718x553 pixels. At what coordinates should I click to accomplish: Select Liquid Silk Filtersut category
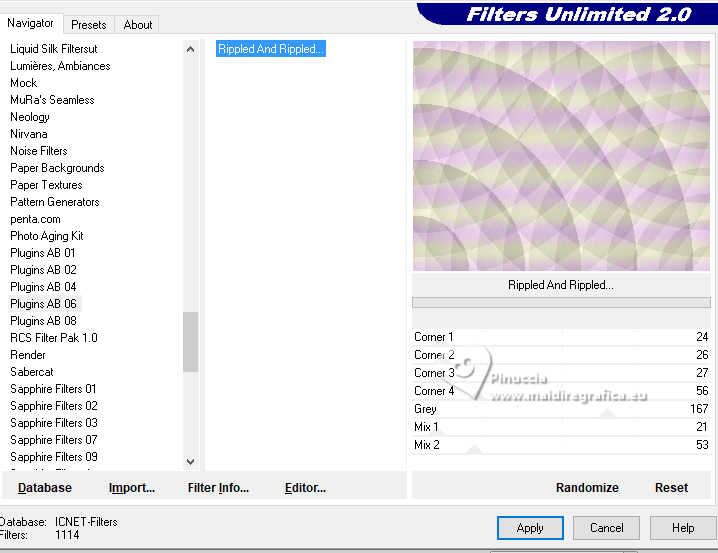point(54,49)
